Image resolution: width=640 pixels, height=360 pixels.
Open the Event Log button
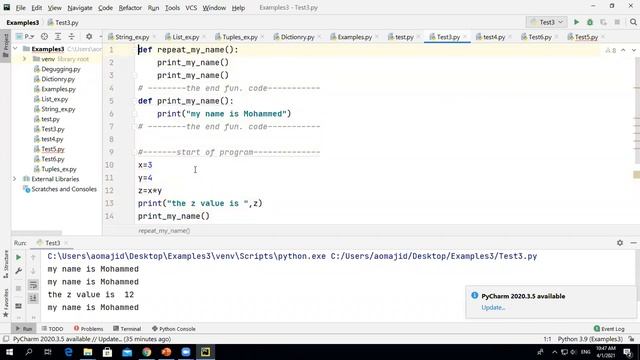coord(609,329)
